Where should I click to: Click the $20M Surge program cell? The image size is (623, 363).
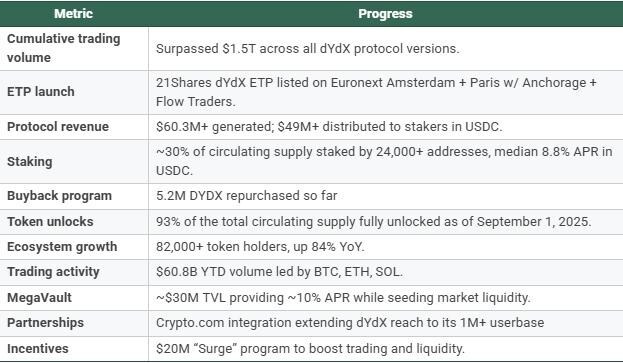point(310,349)
